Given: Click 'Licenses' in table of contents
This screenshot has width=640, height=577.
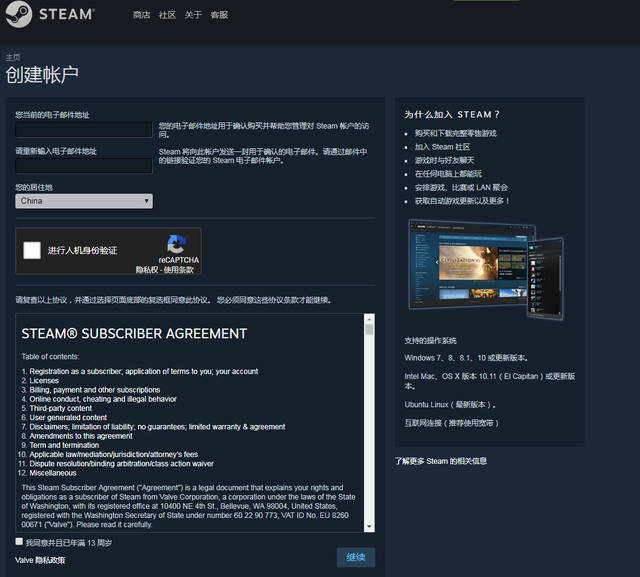Looking at the screenshot, I should click(x=44, y=381).
